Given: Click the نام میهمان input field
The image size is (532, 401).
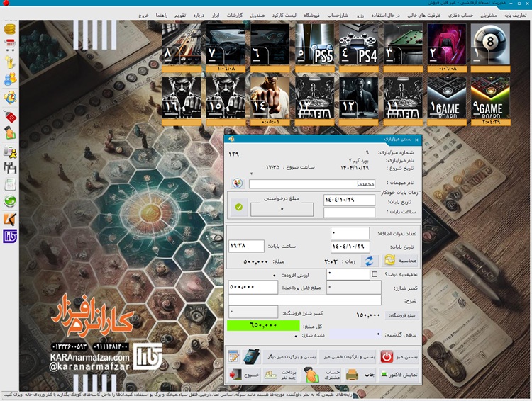Looking at the screenshot, I should (x=312, y=183).
